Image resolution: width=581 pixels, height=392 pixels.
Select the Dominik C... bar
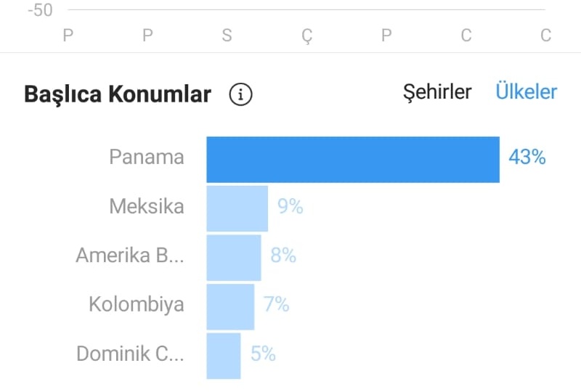click(224, 356)
